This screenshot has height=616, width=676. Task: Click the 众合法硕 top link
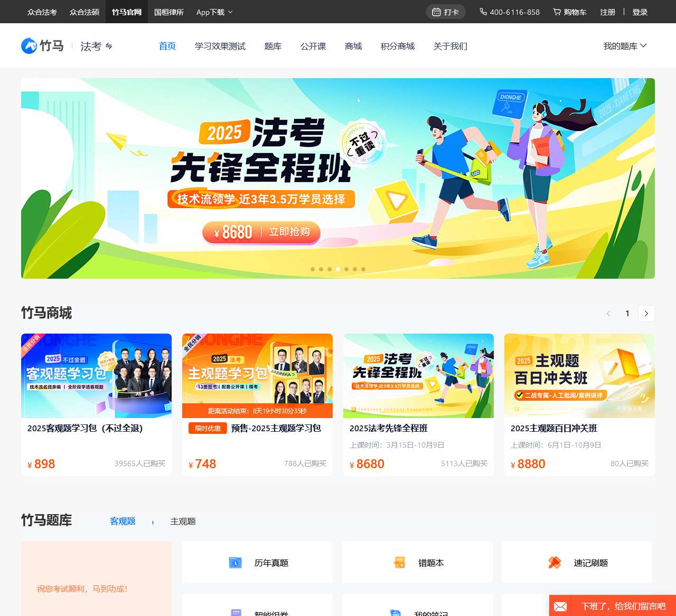[x=84, y=12]
